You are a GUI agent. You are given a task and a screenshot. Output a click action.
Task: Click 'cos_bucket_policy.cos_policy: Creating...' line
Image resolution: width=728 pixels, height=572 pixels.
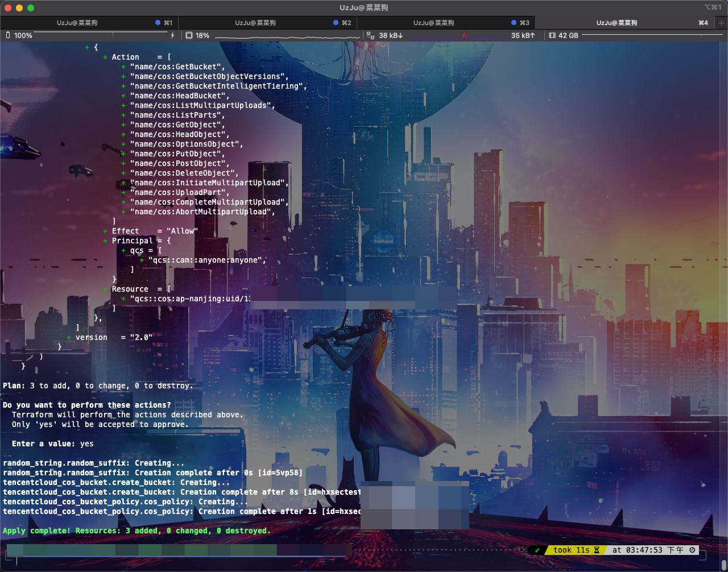[126, 501]
